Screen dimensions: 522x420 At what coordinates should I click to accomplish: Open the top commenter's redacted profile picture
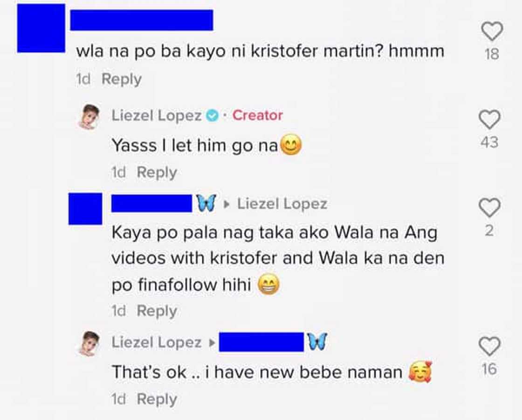[x=41, y=28]
